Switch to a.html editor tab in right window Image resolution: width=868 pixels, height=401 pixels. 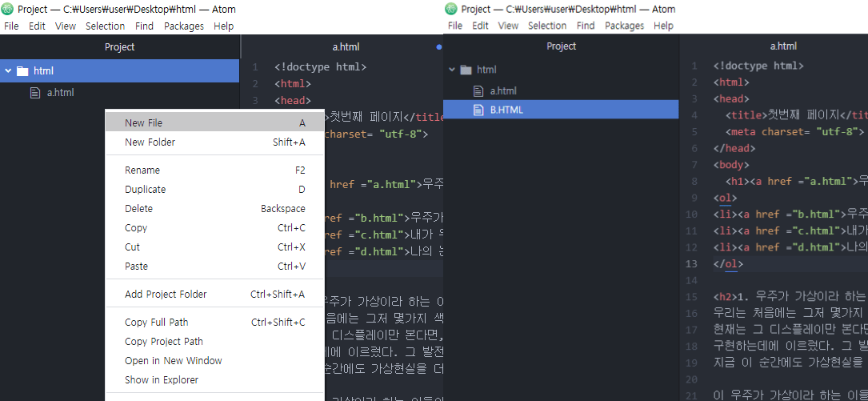(783, 46)
